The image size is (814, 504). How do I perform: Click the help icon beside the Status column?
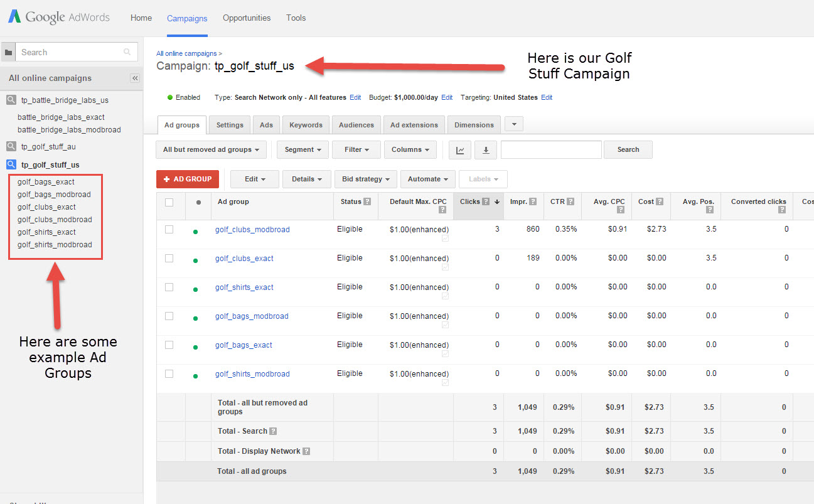tap(367, 201)
